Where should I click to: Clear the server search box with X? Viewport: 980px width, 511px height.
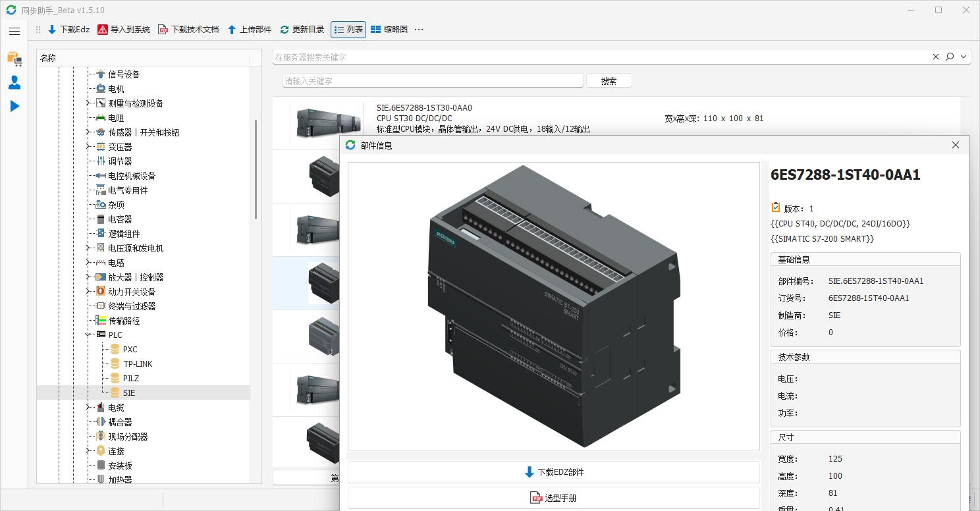[936, 57]
